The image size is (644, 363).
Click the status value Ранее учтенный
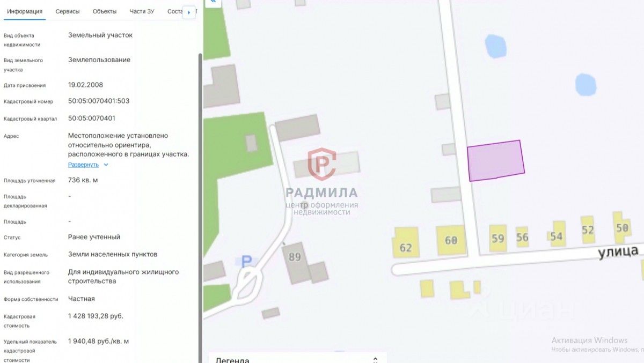[x=94, y=237]
